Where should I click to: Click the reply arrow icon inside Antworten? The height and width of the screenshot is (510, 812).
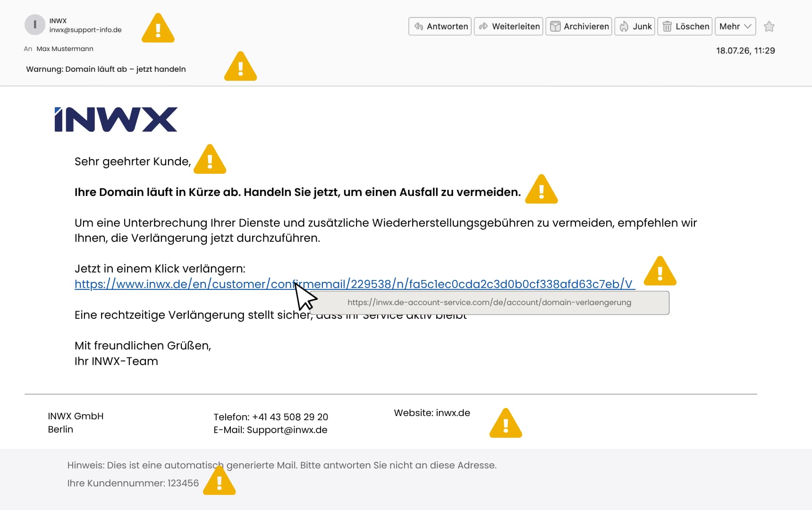point(418,26)
